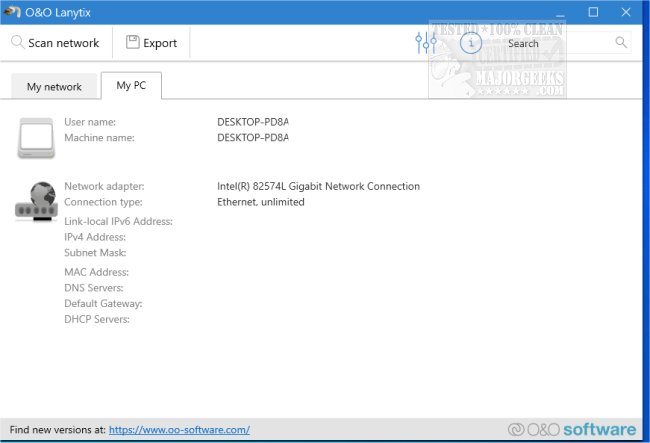Select the Machine name value DESKTOP-PD8A
The image size is (650, 443).
253,138
